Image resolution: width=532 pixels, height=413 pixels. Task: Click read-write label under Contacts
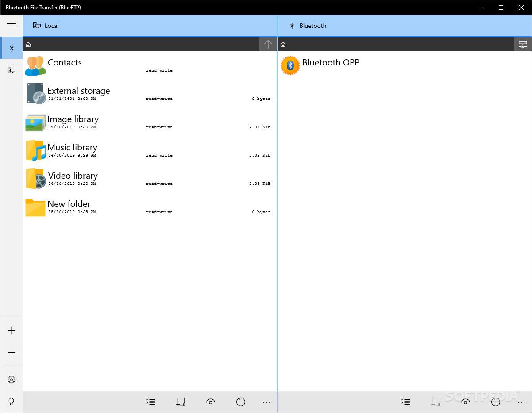(x=159, y=70)
